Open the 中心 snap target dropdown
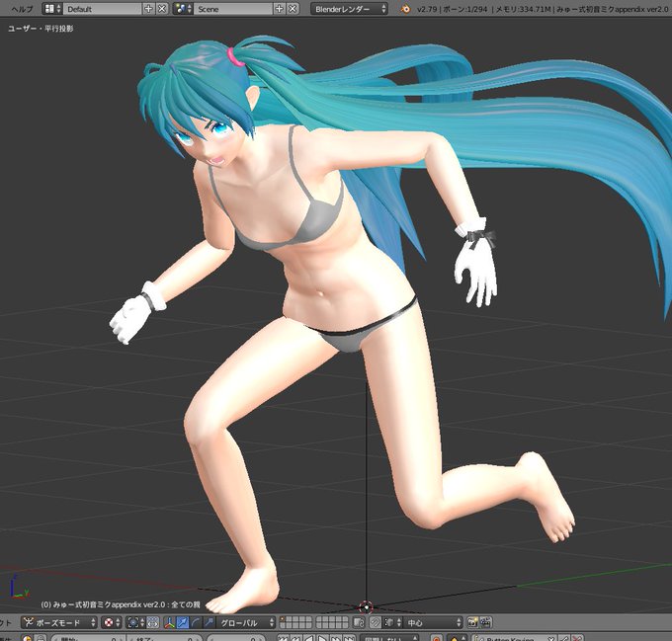This screenshot has height=641, width=672. pos(433,622)
